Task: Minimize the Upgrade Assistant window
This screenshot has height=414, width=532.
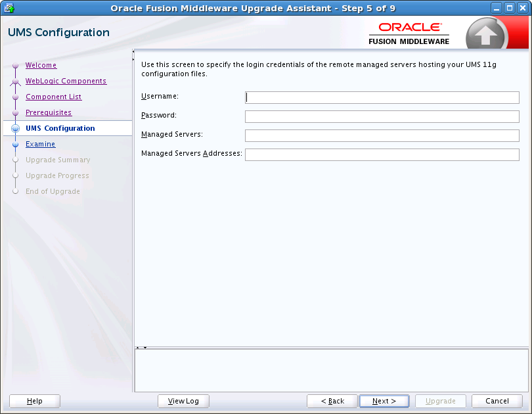Action: (497, 8)
